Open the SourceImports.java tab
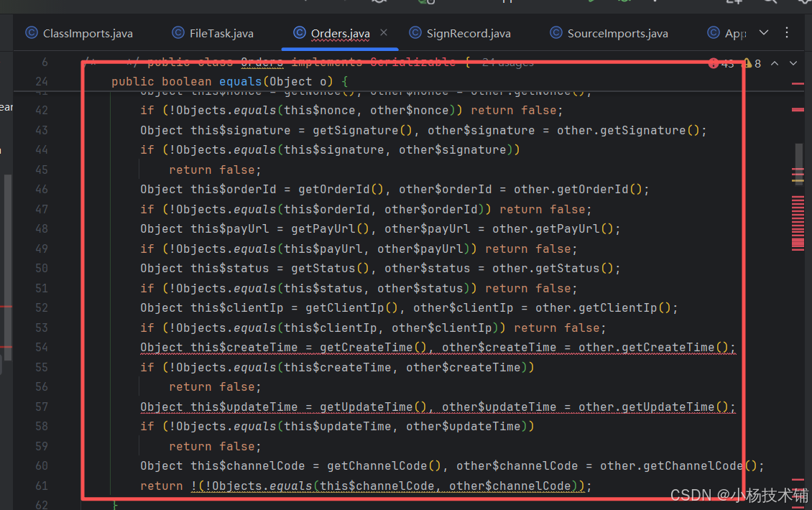Image resolution: width=812 pixels, height=510 pixels. pos(609,34)
